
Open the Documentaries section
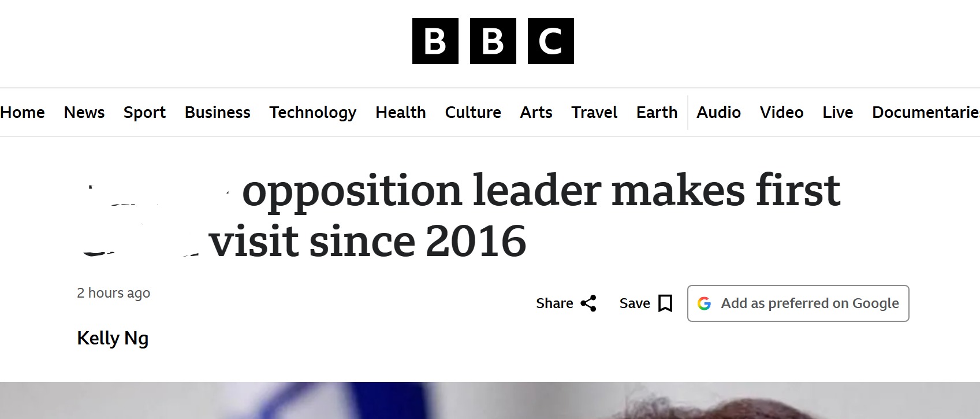coord(925,112)
